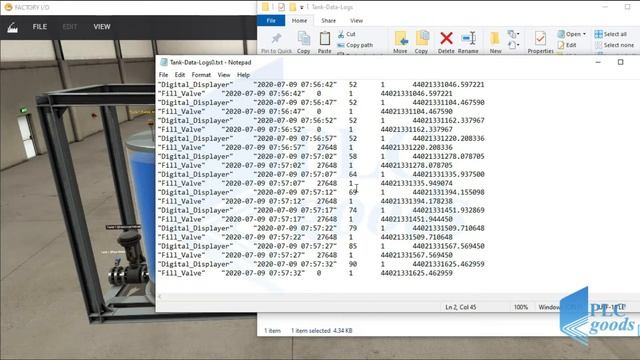
Task: Click Digital_Displayer text on 07:57:02 row
Action: (196, 156)
